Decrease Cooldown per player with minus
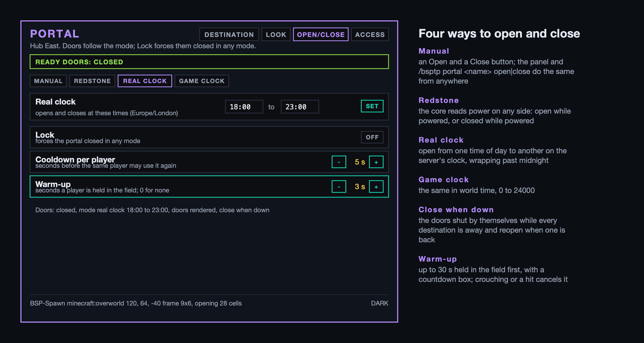 click(339, 162)
